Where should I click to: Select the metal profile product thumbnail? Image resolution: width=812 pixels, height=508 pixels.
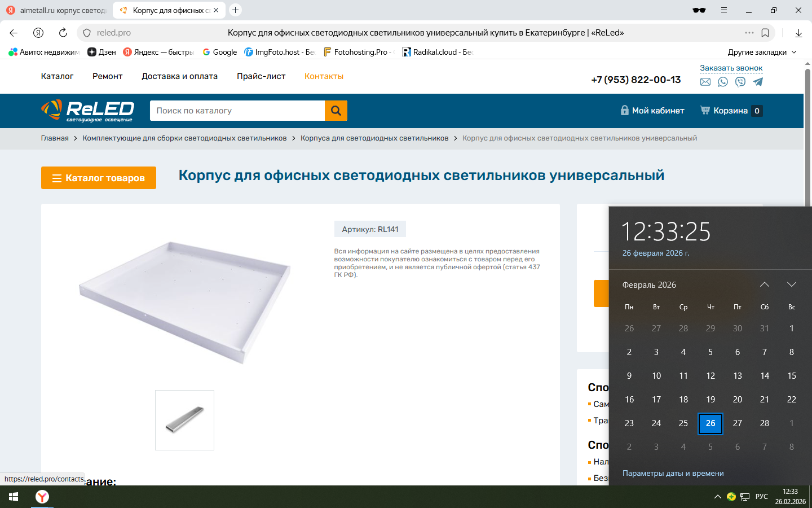184,420
